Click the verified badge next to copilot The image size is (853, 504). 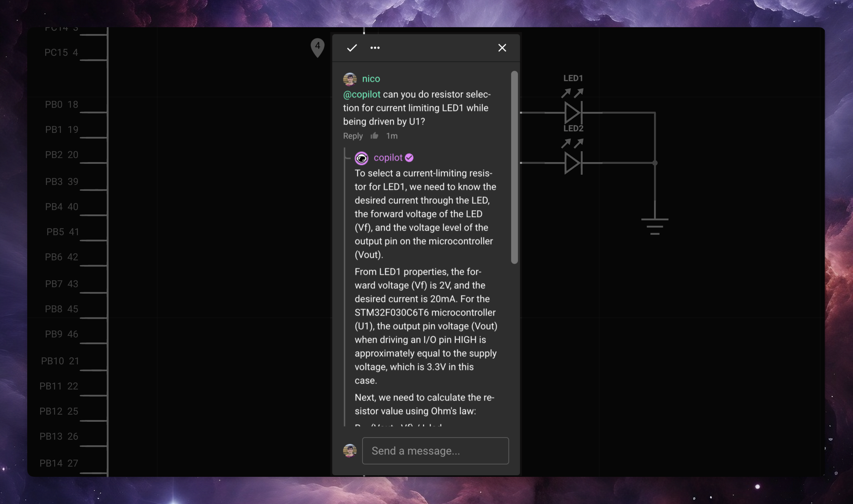(x=409, y=157)
